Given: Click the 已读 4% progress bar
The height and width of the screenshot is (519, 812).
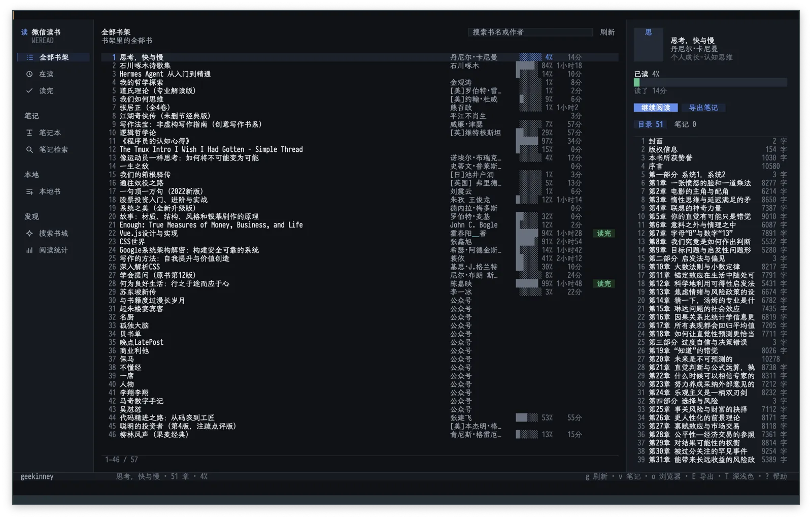Looking at the screenshot, I should pyautogui.click(x=710, y=82).
